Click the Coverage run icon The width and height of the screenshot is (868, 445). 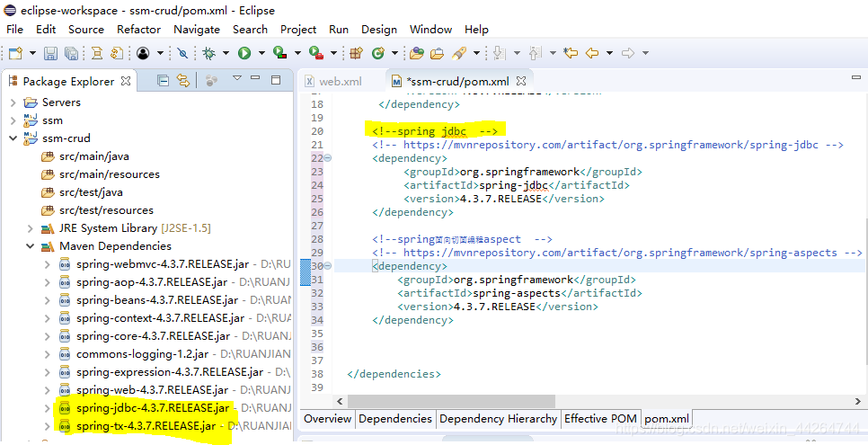coord(280,53)
